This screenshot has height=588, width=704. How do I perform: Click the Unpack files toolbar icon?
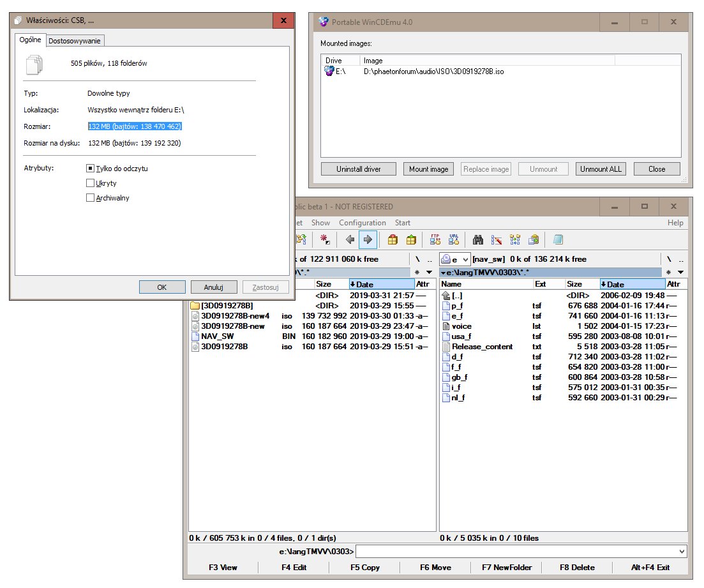coord(411,239)
